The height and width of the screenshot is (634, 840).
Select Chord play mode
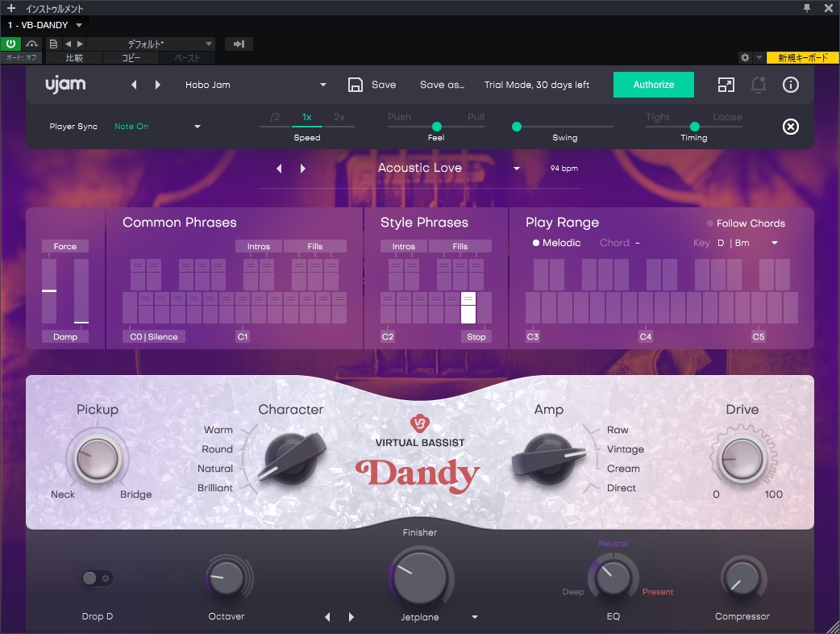[x=614, y=243]
